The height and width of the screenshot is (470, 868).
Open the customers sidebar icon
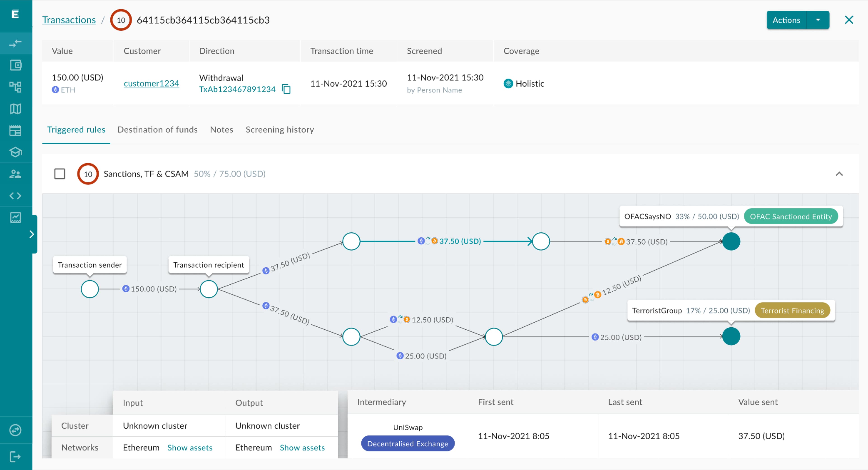[x=16, y=174]
